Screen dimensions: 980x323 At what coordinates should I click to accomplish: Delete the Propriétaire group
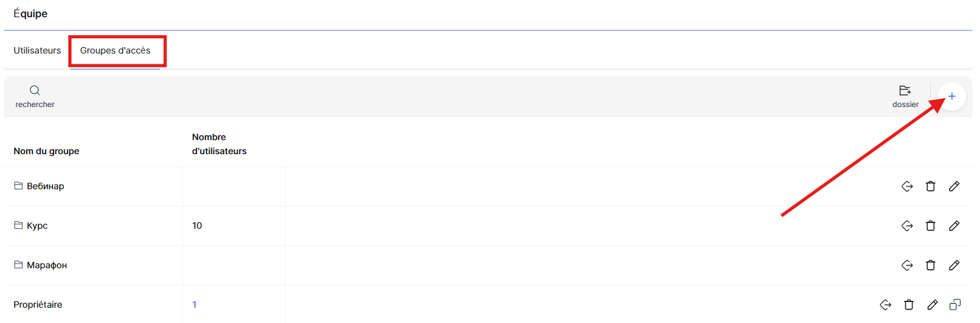[x=909, y=305]
